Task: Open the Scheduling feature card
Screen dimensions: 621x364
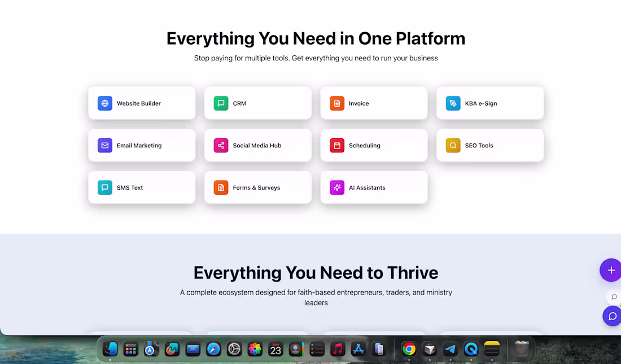Action: point(374,145)
